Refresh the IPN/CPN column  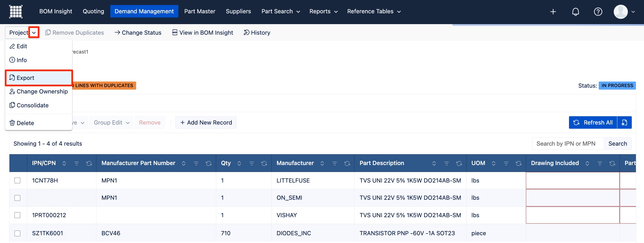pos(89,163)
